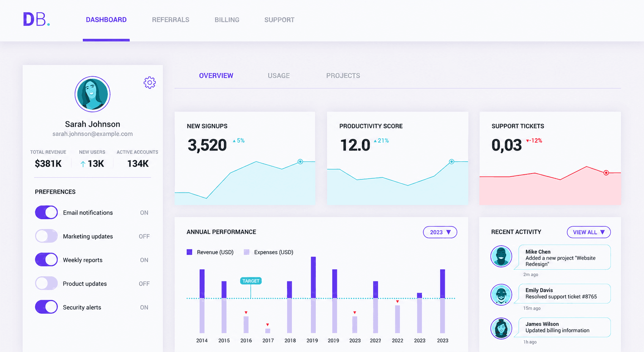Click Emily Davis's avatar
This screenshot has height=352, width=644.
pos(501,295)
